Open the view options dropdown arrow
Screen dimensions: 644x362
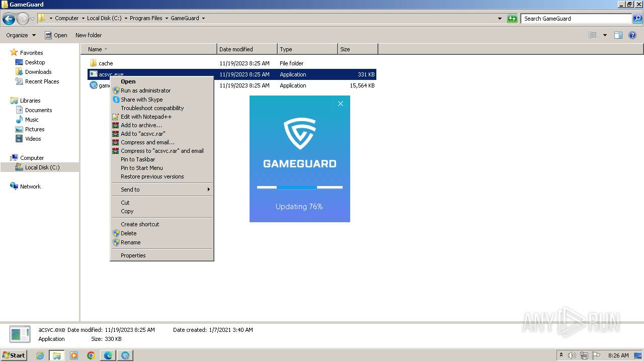(605, 35)
